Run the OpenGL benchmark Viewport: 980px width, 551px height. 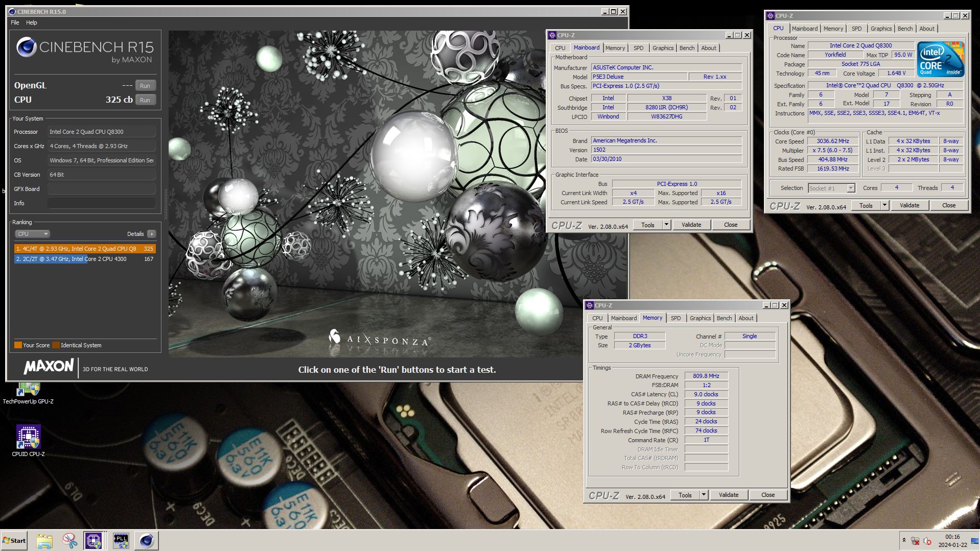point(145,86)
